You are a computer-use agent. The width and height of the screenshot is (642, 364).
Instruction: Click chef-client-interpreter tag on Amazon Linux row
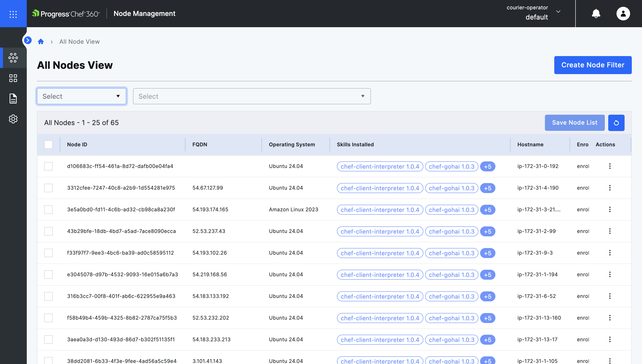coord(380,210)
